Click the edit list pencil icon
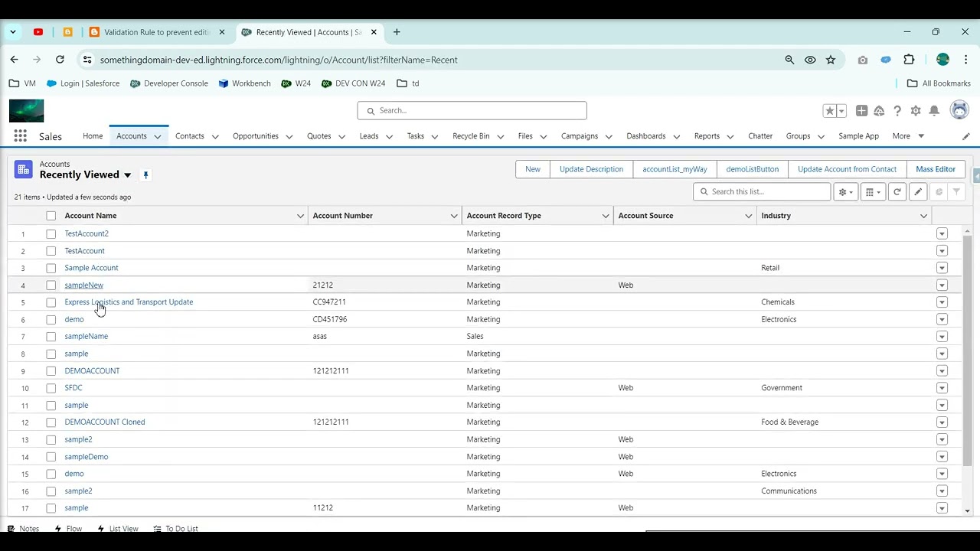 tap(918, 192)
